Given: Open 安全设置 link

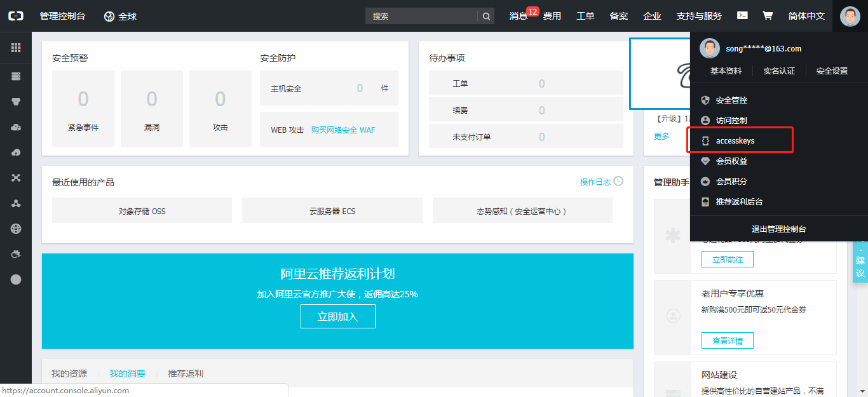Looking at the screenshot, I should coord(832,71).
